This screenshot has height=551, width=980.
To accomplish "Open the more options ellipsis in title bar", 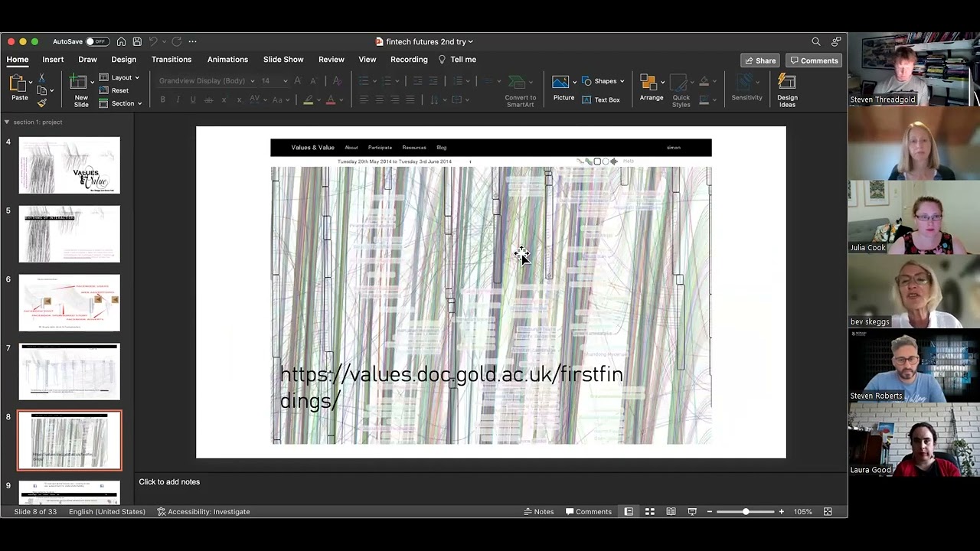I will (x=192, y=41).
